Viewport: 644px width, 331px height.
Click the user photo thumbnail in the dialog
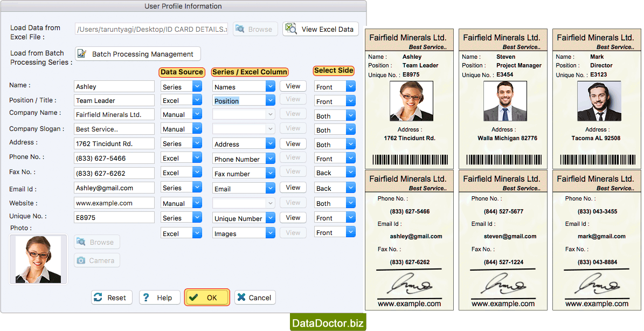(38, 259)
